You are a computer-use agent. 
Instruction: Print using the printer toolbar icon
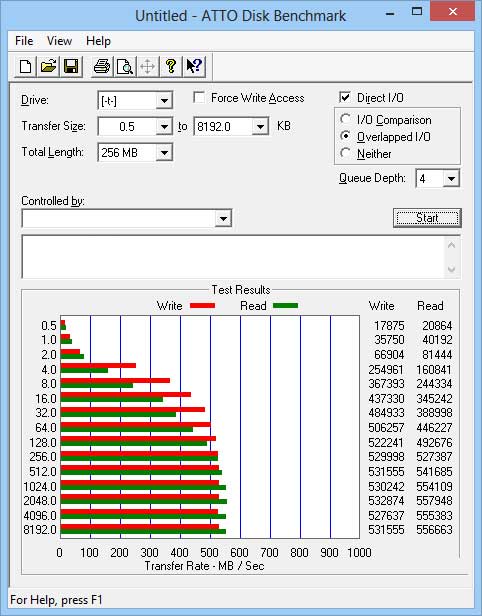[x=102, y=66]
